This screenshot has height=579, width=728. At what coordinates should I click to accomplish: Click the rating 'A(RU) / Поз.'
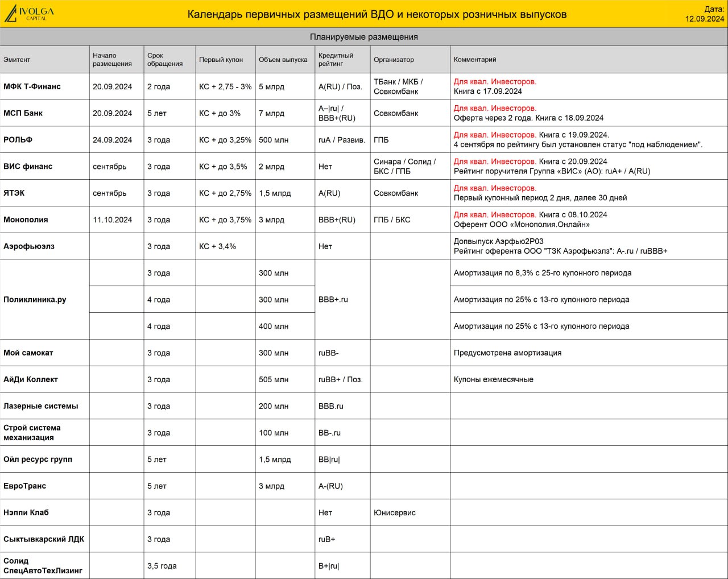[340, 86]
